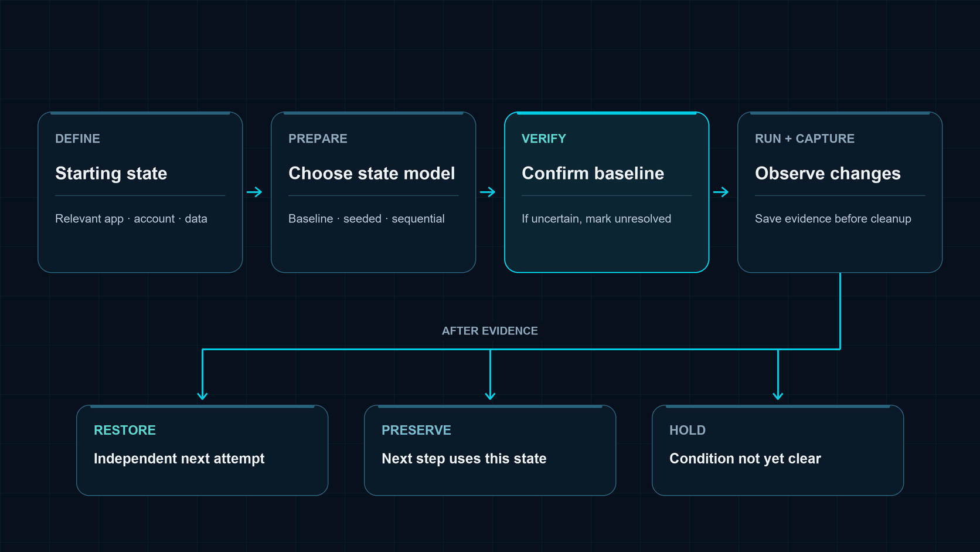Viewport: 980px width, 552px height.
Task: Select the Starting state heading
Action: [111, 173]
